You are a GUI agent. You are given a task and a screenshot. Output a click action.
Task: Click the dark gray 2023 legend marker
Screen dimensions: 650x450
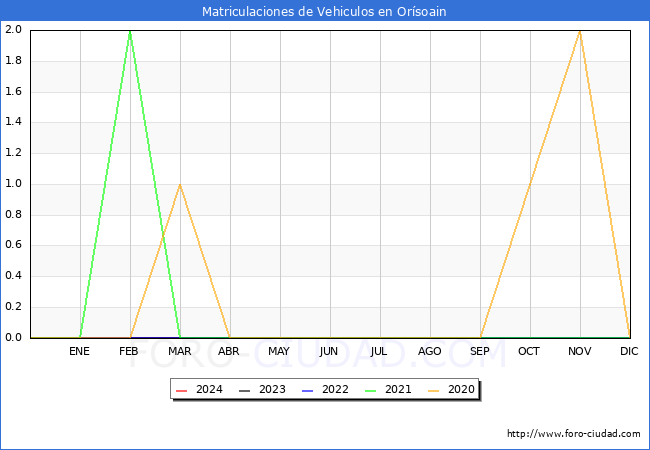click(x=245, y=391)
